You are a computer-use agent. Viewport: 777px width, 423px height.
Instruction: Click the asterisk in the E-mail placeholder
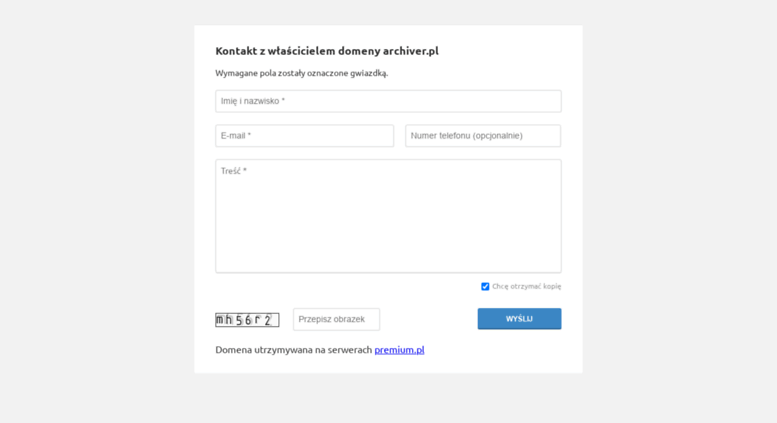(249, 135)
